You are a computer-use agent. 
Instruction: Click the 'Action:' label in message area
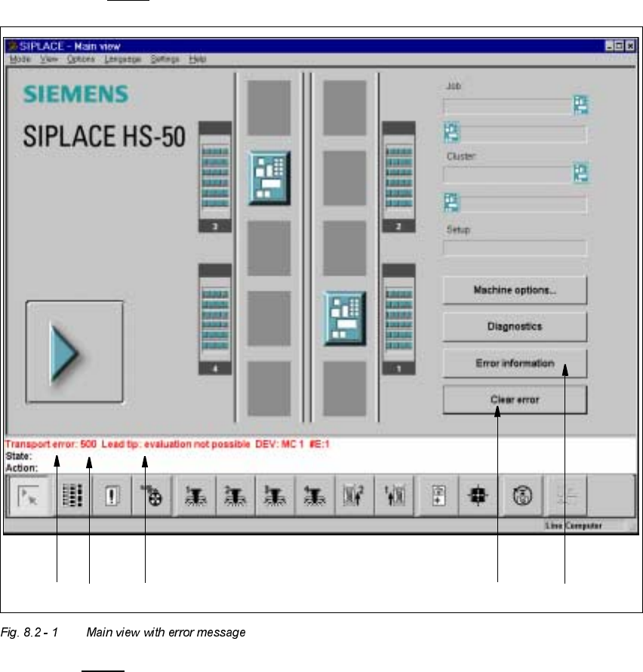[22, 468]
